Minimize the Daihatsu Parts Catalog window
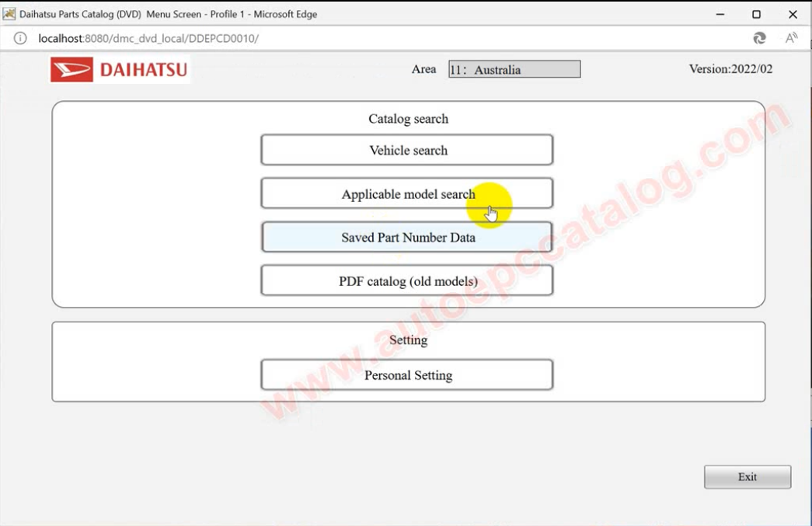This screenshot has width=812, height=526. click(720, 14)
